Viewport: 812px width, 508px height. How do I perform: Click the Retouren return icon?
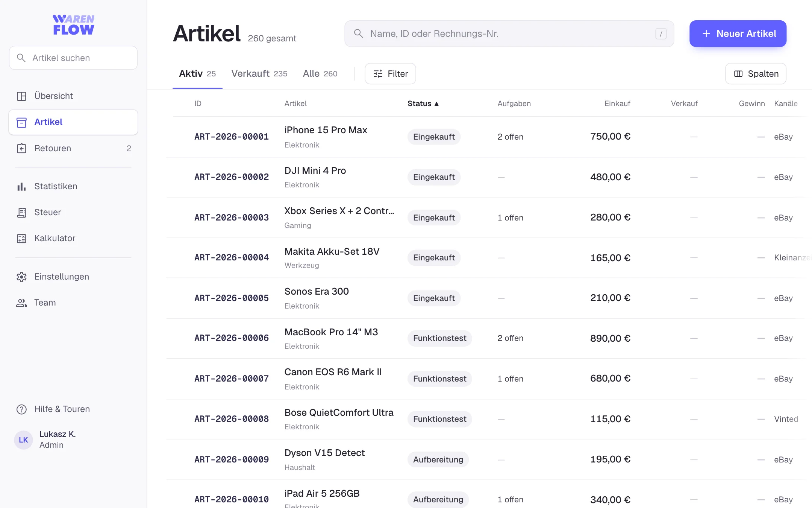(21, 149)
